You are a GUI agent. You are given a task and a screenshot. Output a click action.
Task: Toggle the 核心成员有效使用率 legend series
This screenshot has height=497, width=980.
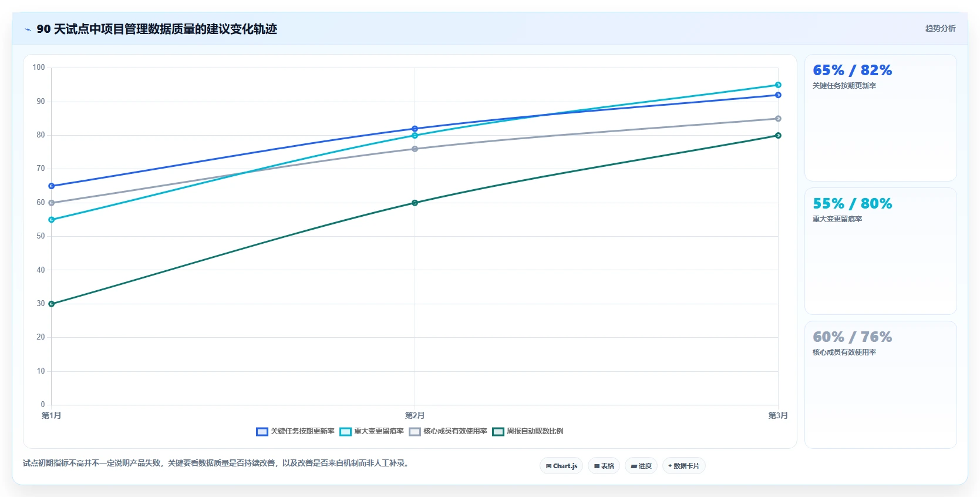click(447, 431)
